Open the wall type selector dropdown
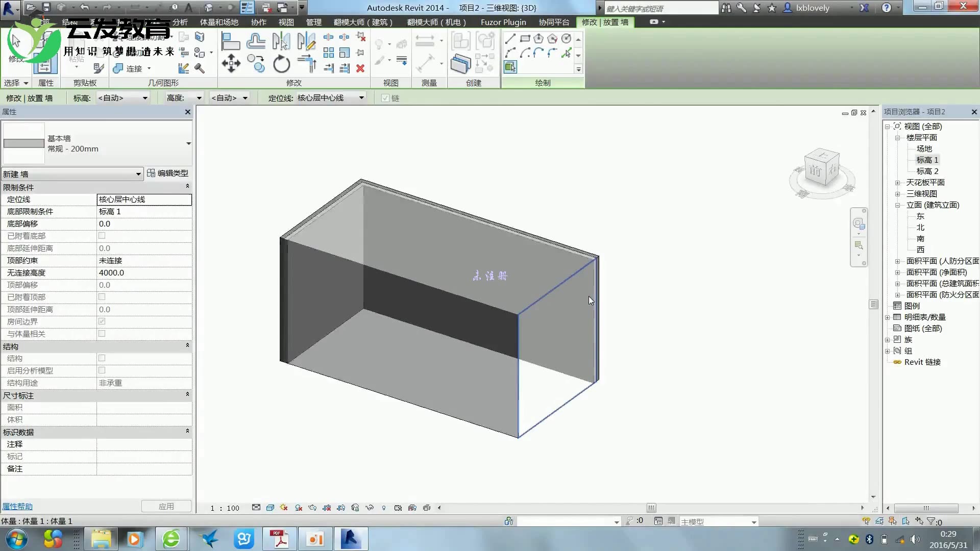This screenshot has height=551, width=980. 188,143
